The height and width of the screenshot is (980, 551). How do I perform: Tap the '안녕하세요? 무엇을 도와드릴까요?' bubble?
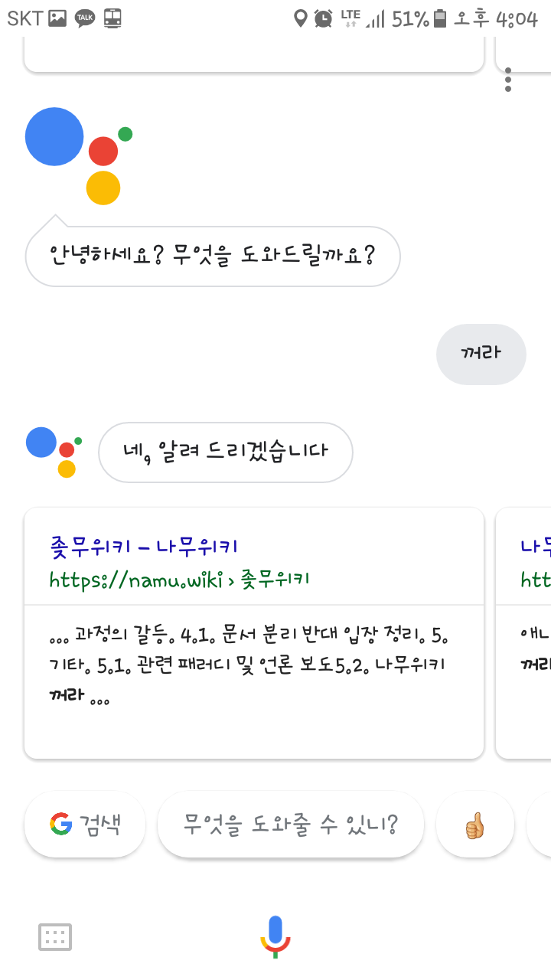[x=212, y=256]
